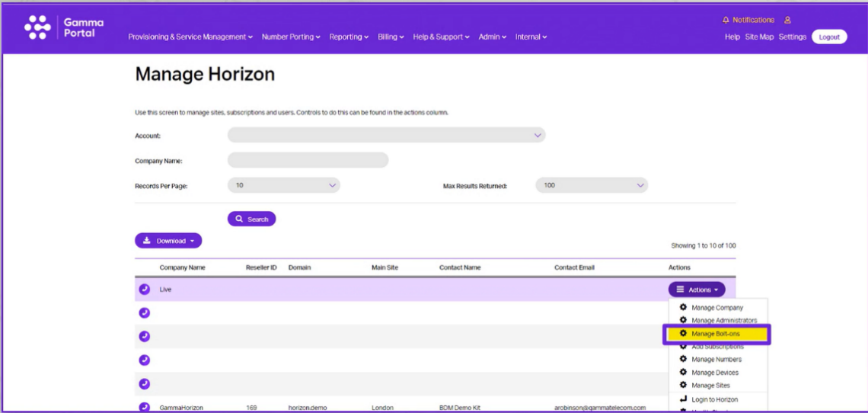This screenshot has height=413, width=868.
Task: Click the Actions column header
Action: point(679,267)
